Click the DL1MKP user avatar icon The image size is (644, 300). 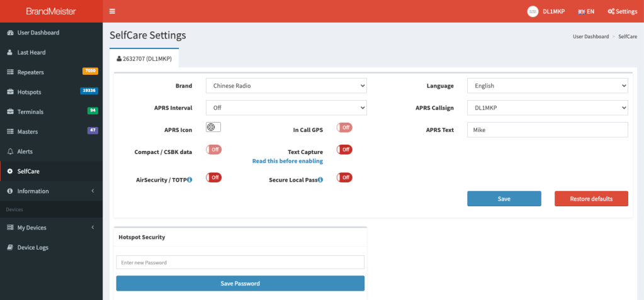click(x=533, y=11)
